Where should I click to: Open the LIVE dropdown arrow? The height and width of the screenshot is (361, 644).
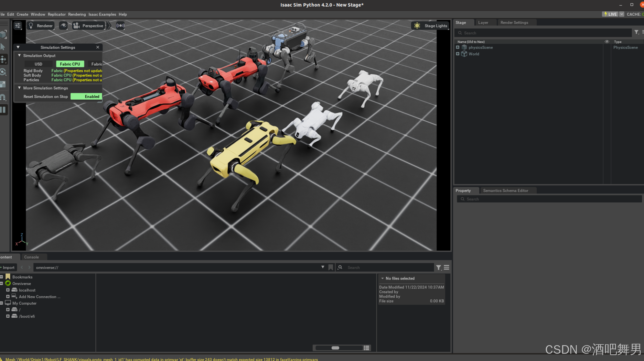pyautogui.click(x=622, y=14)
